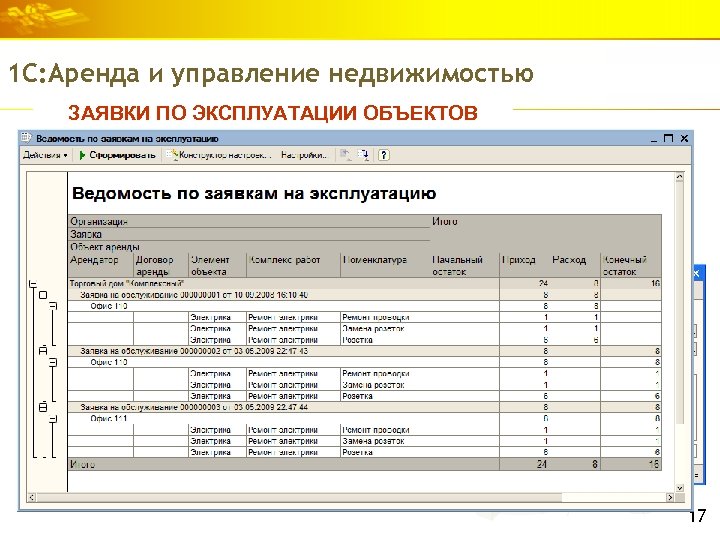Click the vertical scrollbar down arrow

(x=680, y=488)
